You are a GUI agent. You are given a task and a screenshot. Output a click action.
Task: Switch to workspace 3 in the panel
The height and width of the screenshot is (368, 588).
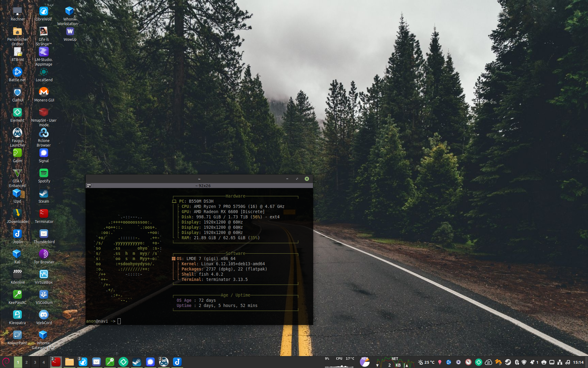click(35, 362)
